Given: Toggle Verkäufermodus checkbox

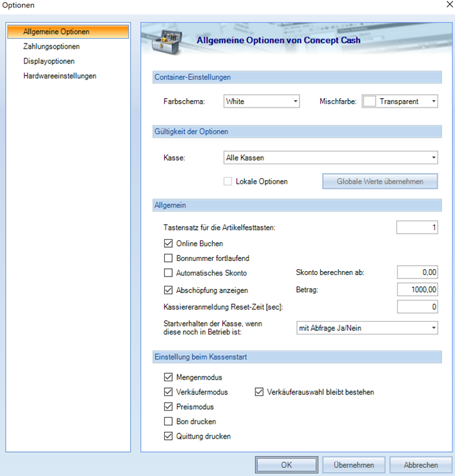Looking at the screenshot, I should pos(168,392).
